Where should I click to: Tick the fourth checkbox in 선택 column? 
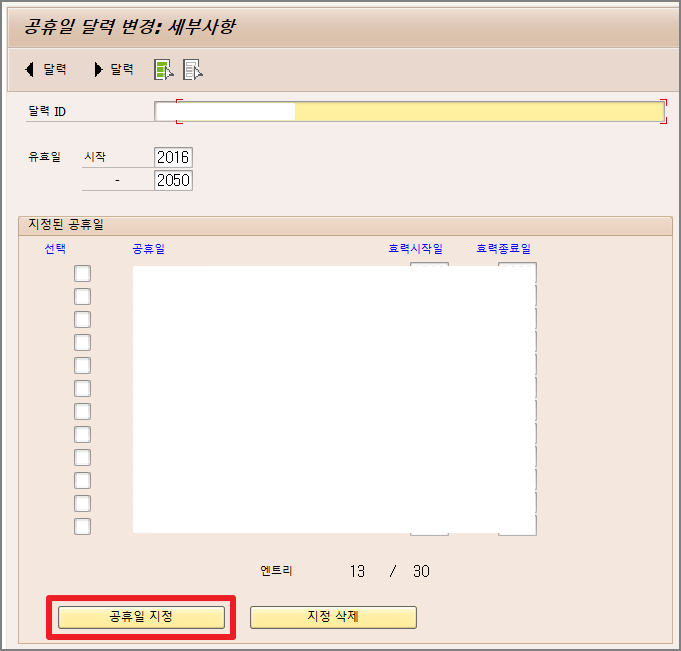83,343
